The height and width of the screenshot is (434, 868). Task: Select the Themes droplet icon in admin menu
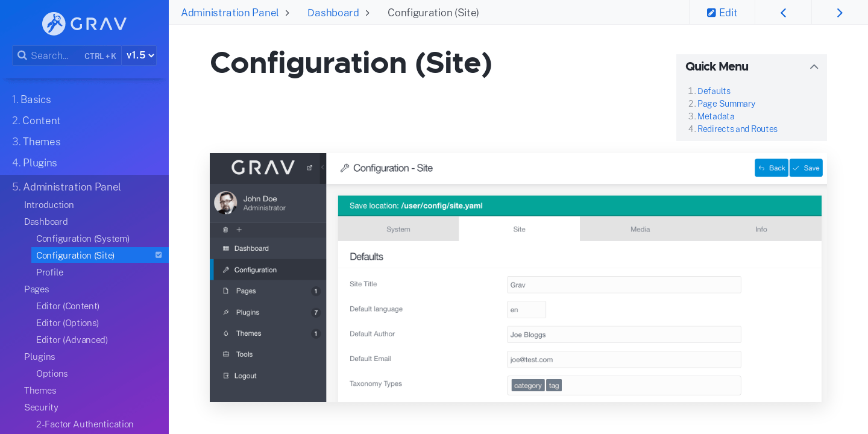coord(225,333)
